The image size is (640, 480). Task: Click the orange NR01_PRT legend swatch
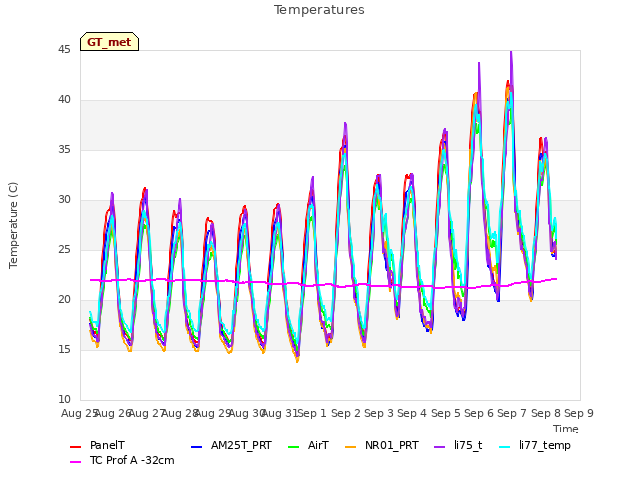coord(351,447)
